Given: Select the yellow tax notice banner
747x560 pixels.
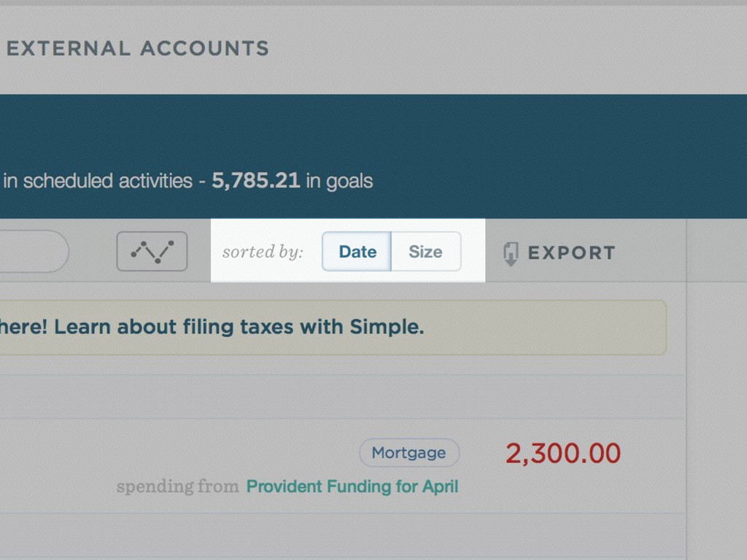Looking at the screenshot, I should (x=333, y=327).
